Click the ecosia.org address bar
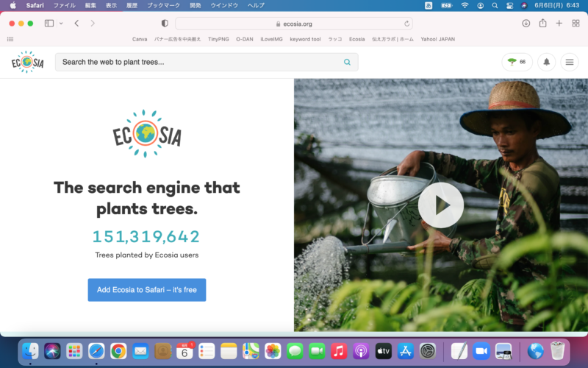 tap(294, 24)
